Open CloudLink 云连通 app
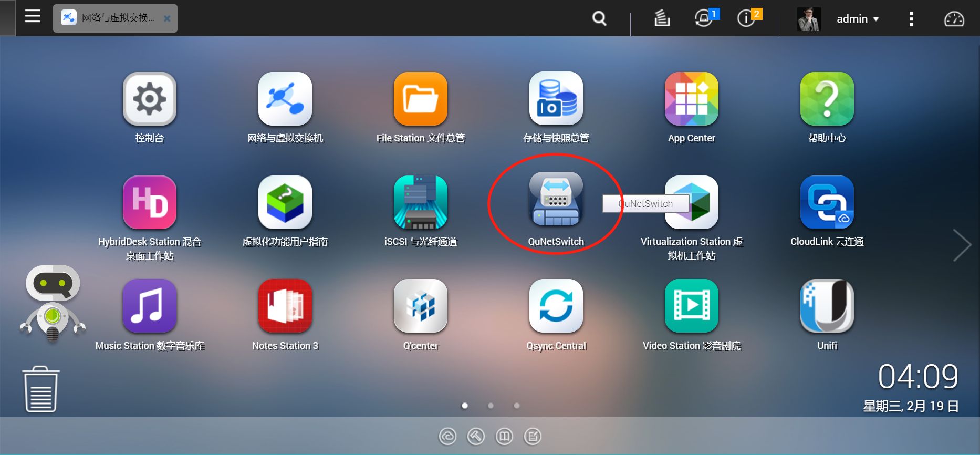The height and width of the screenshot is (455, 980). tap(827, 202)
